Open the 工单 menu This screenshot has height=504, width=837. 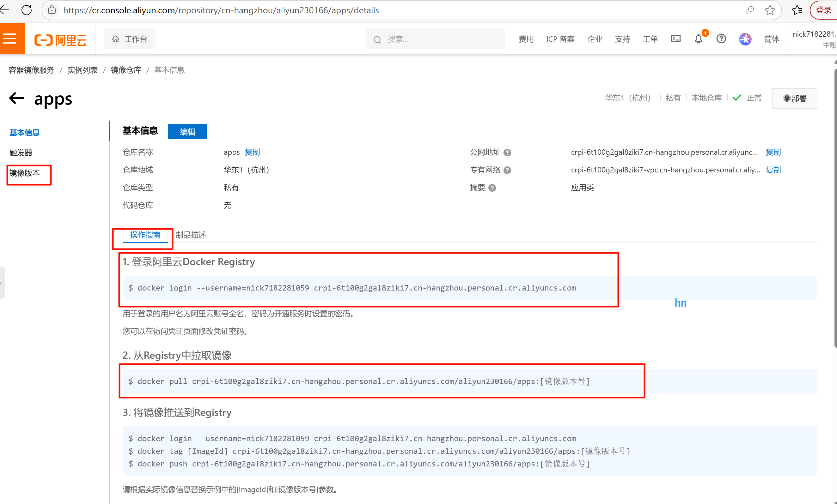(650, 39)
